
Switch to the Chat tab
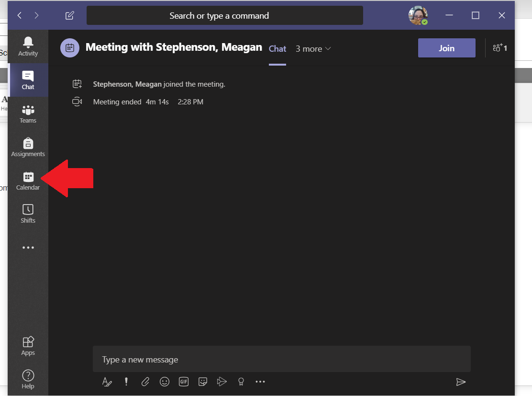click(x=277, y=49)
